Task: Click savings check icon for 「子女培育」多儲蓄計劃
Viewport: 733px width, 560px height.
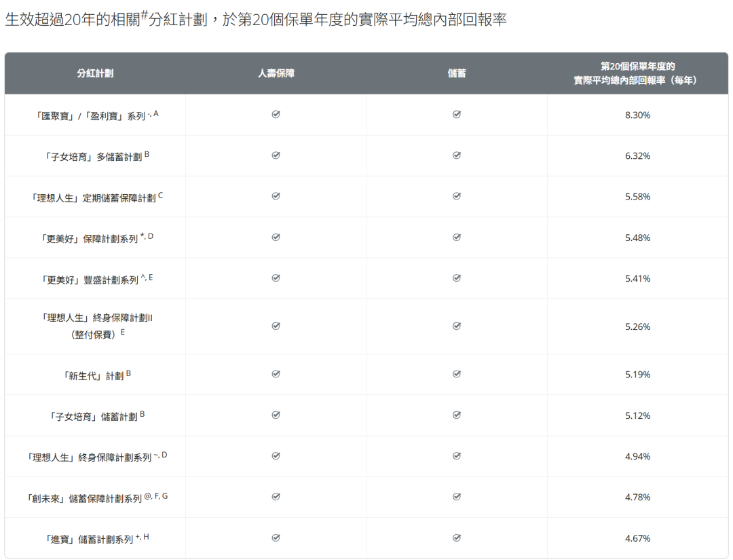Action: pos(457,155)
